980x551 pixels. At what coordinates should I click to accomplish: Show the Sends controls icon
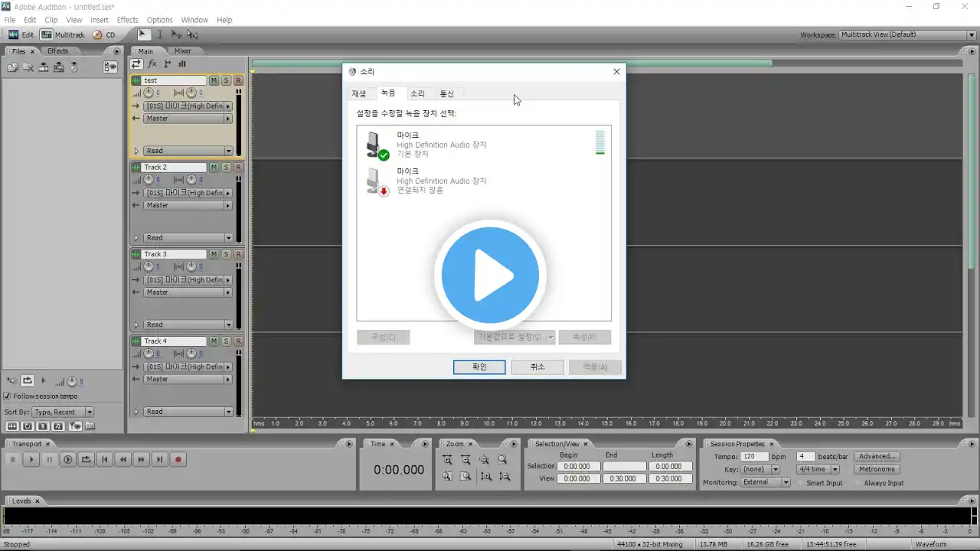168,64
